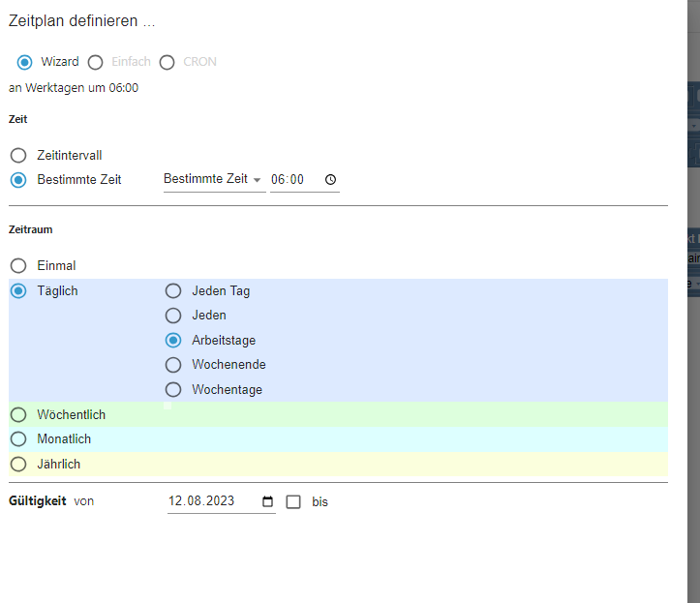Viewport: 700px width, 603px height.
Task: Enable the bis end-date checkbox
Action: 294,502
